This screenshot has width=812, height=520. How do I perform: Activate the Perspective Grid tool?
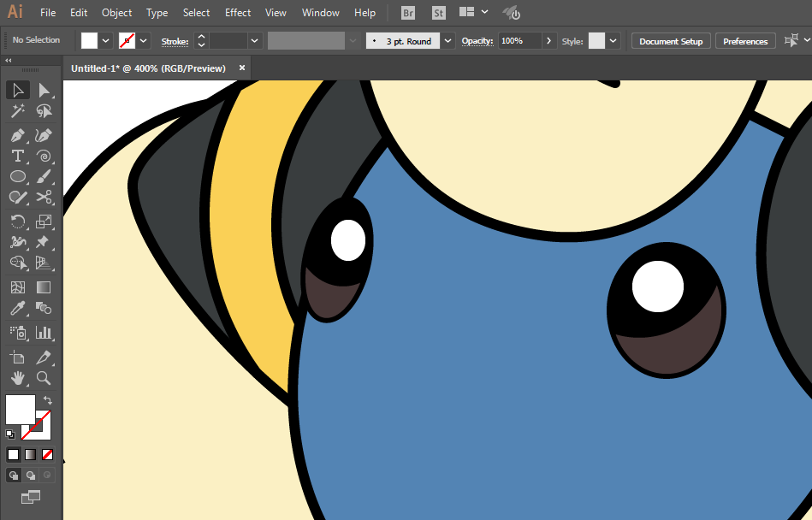[x=44, y=263]
